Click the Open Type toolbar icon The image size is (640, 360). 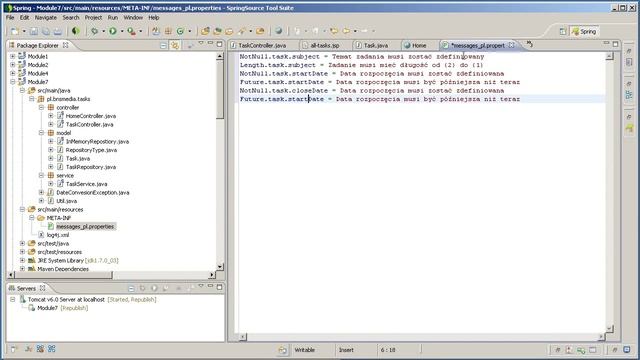click(205, 31)
